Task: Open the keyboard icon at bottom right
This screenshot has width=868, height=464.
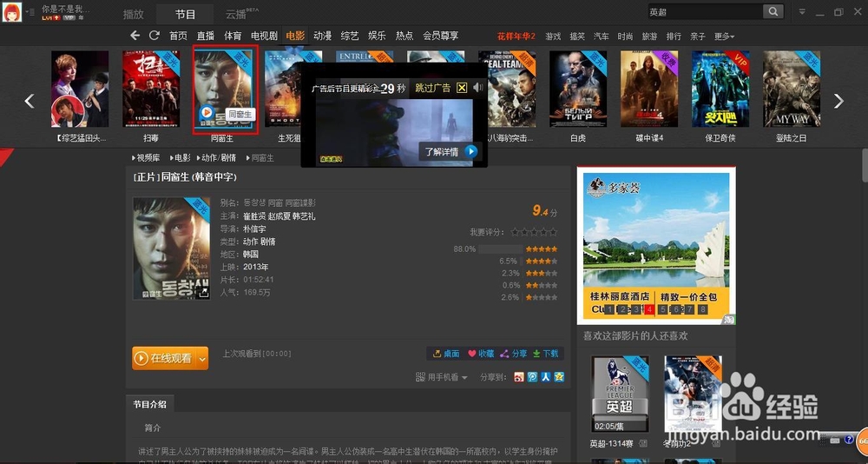Action: point(835,441)
